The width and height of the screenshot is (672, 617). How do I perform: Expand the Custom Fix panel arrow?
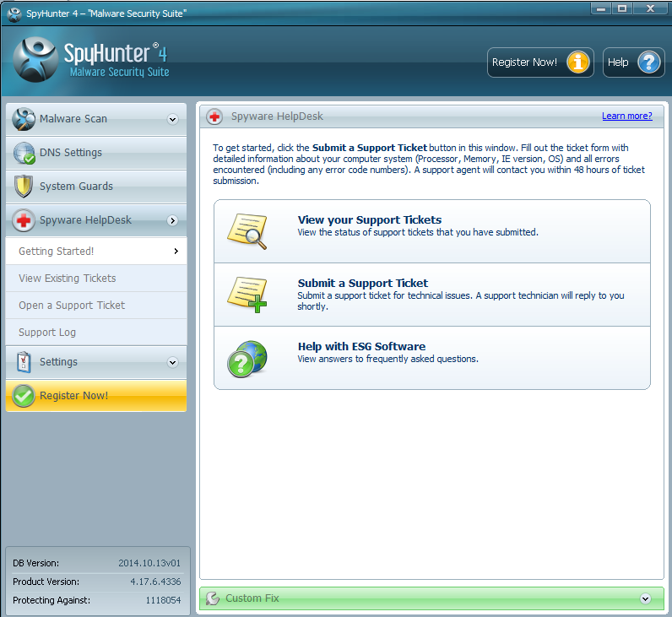645,598
